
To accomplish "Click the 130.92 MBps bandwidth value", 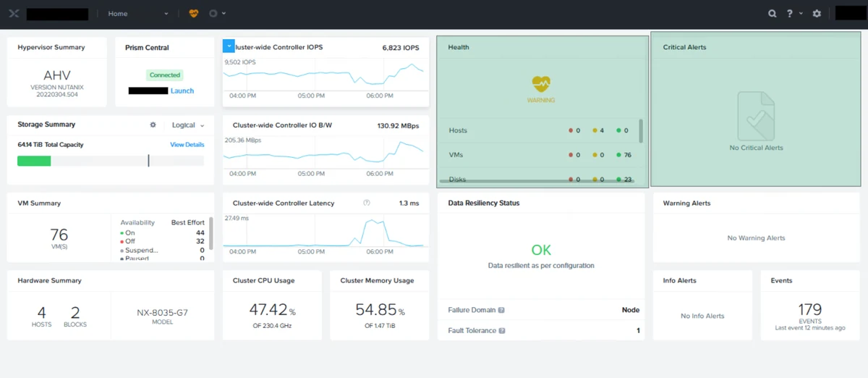I will coord(398,125).
